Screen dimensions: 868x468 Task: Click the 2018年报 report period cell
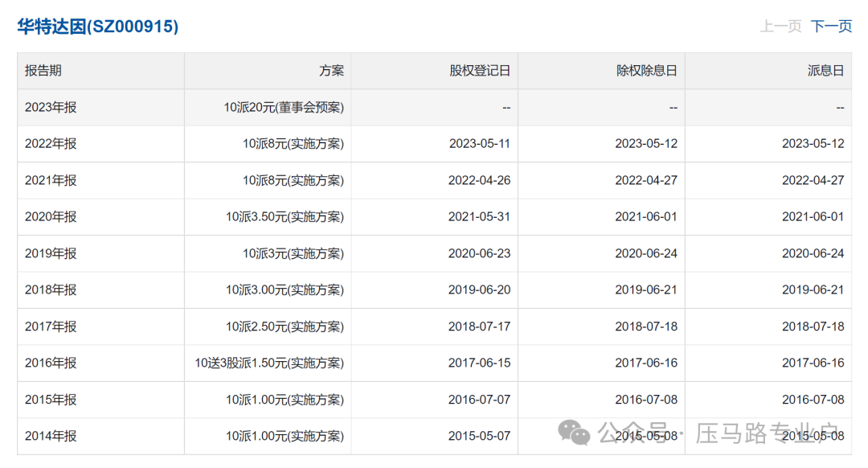click(x=51, y=289)
